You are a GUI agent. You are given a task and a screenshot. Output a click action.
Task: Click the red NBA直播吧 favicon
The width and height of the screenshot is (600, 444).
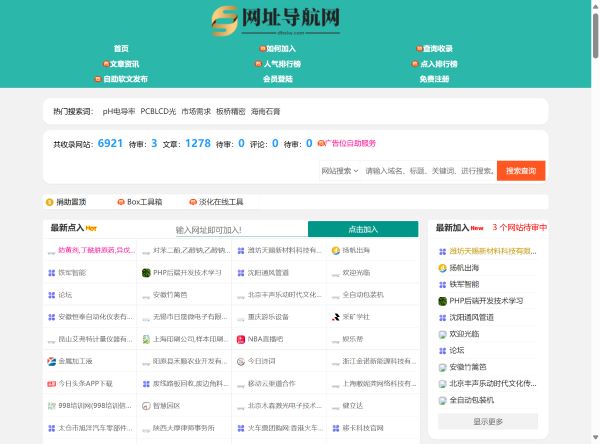[241, 339]
